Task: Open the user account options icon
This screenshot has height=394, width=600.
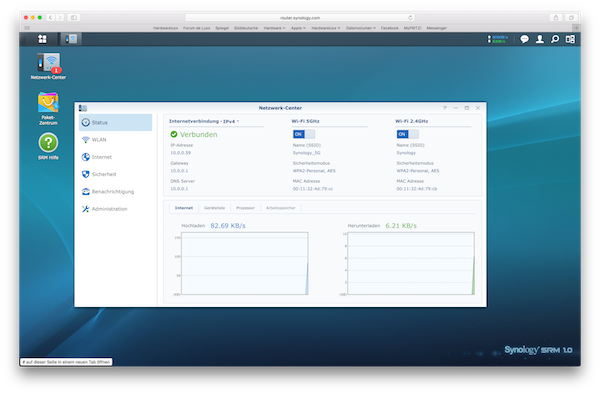Action: point(540,39)
